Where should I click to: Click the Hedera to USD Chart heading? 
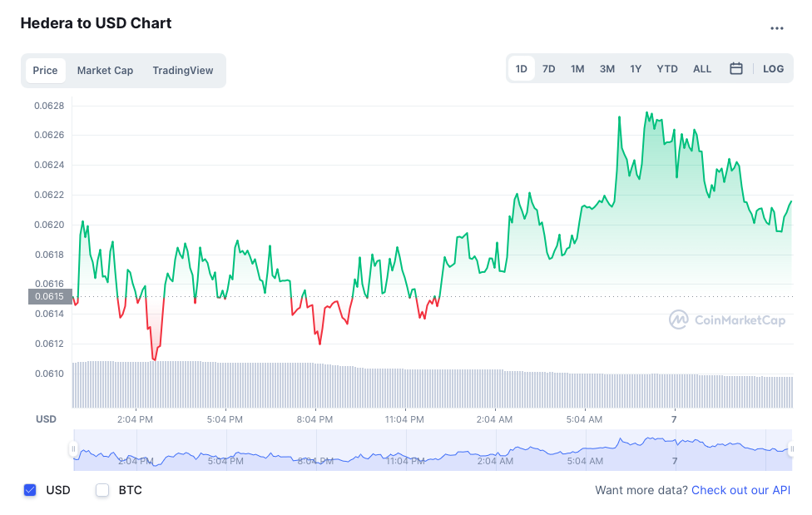click(96, 23)
